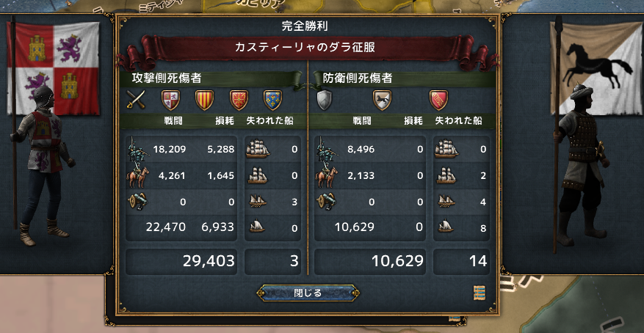Click the attacker infantry soldier icon
644x333 pixels.
(x=137, y=149)
